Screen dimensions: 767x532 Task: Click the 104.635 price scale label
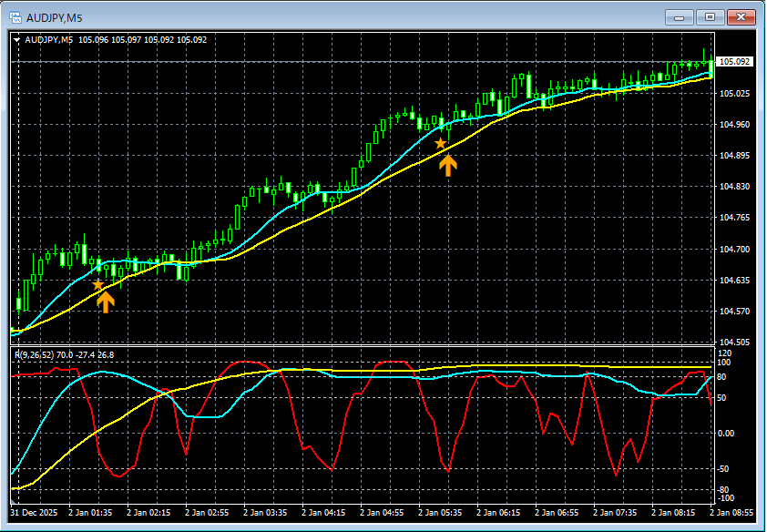tap(734, 281)
